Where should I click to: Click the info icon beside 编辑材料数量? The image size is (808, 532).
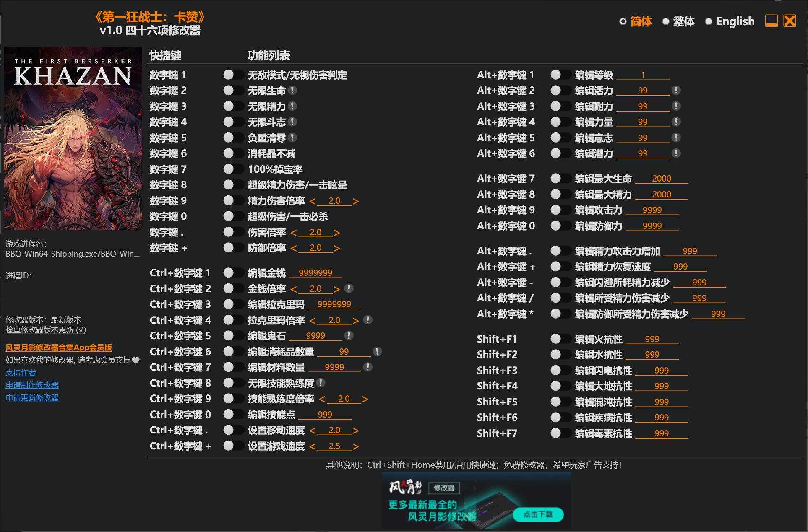[368, 367]
